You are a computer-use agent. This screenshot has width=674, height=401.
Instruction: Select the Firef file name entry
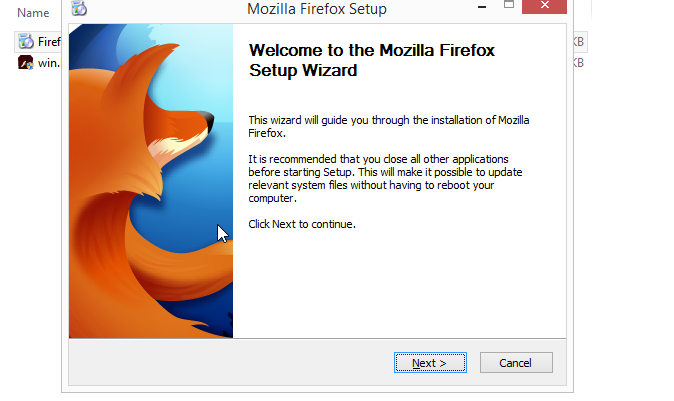click(49, 42)
